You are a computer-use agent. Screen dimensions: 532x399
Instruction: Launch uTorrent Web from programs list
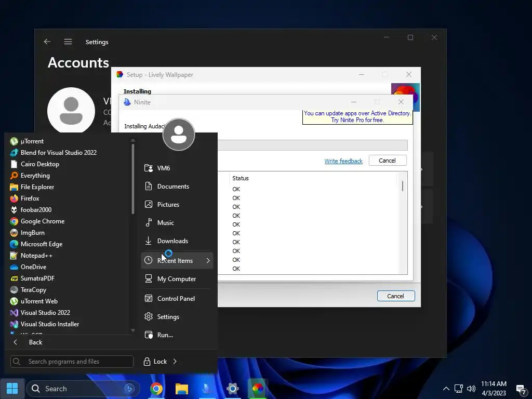click(34, 301)
